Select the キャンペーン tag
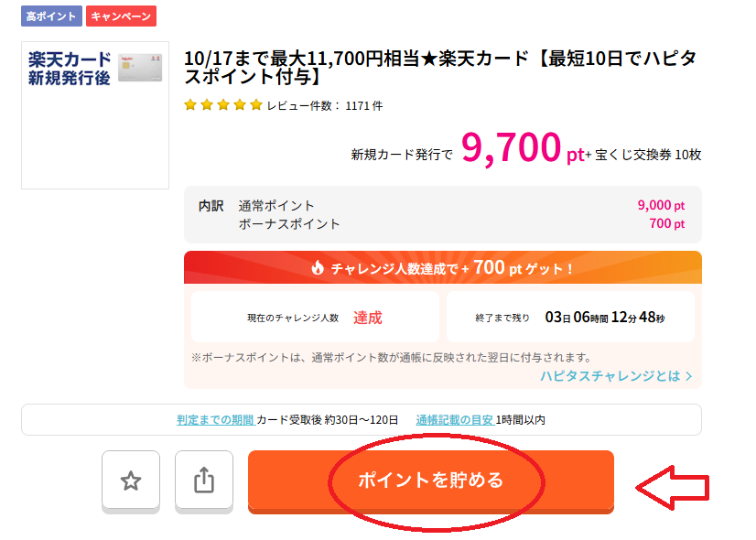 pos(121,16)
